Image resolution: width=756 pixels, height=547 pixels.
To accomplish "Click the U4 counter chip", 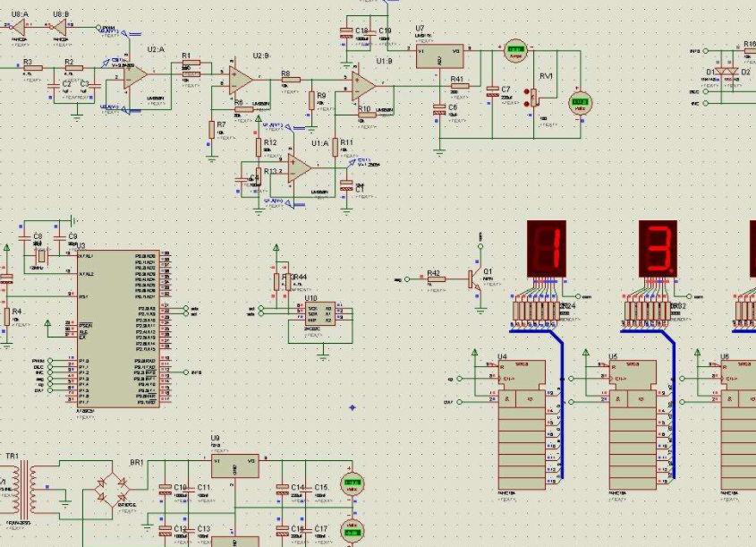I will 522,424.
